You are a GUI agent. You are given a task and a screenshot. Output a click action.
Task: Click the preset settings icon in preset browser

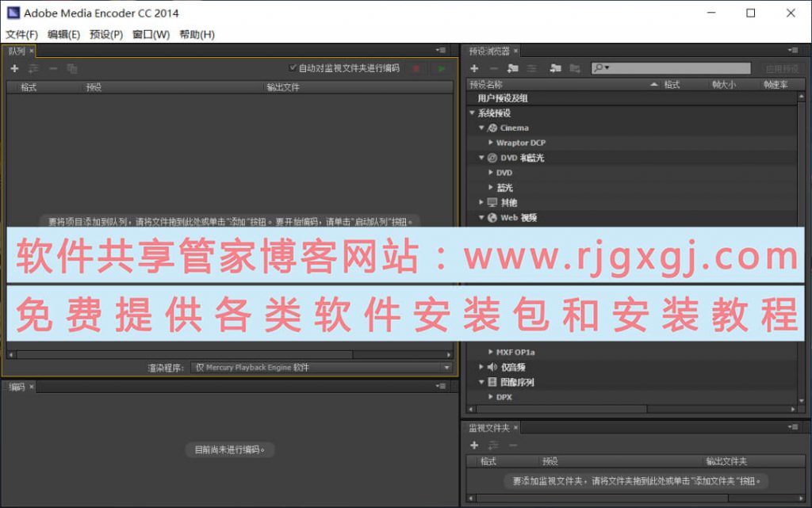pyautogui.click(x=532, y=68)
